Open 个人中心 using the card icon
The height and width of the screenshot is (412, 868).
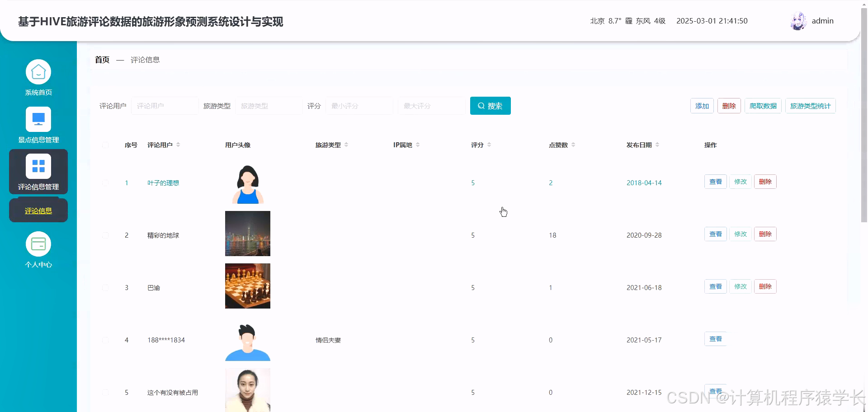pyautogui.click(x=38, y=243)
